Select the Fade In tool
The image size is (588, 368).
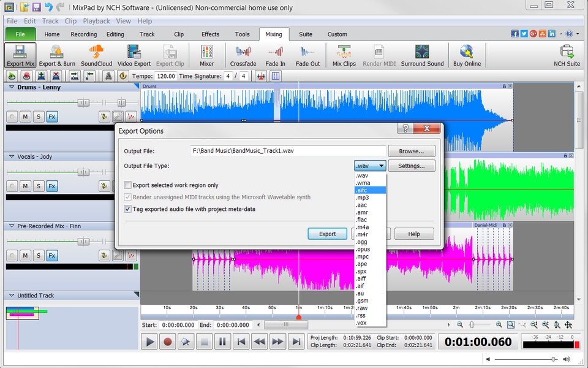coord(275,55)
